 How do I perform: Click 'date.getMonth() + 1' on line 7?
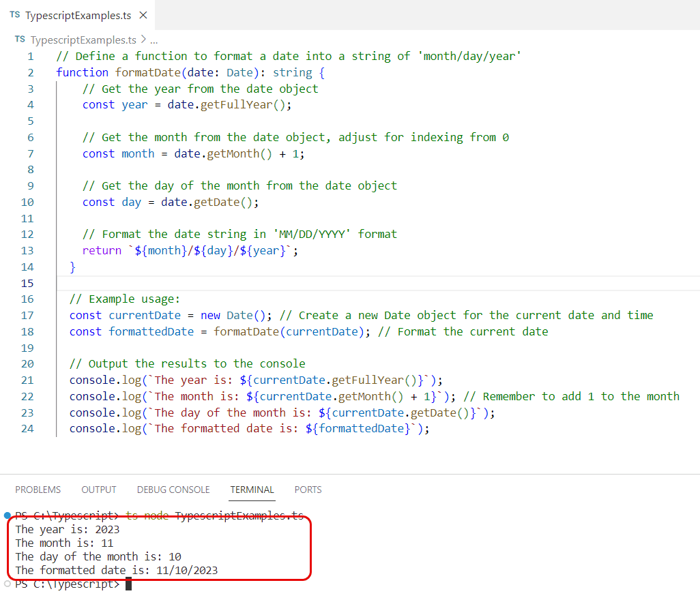tap(236, 154)
